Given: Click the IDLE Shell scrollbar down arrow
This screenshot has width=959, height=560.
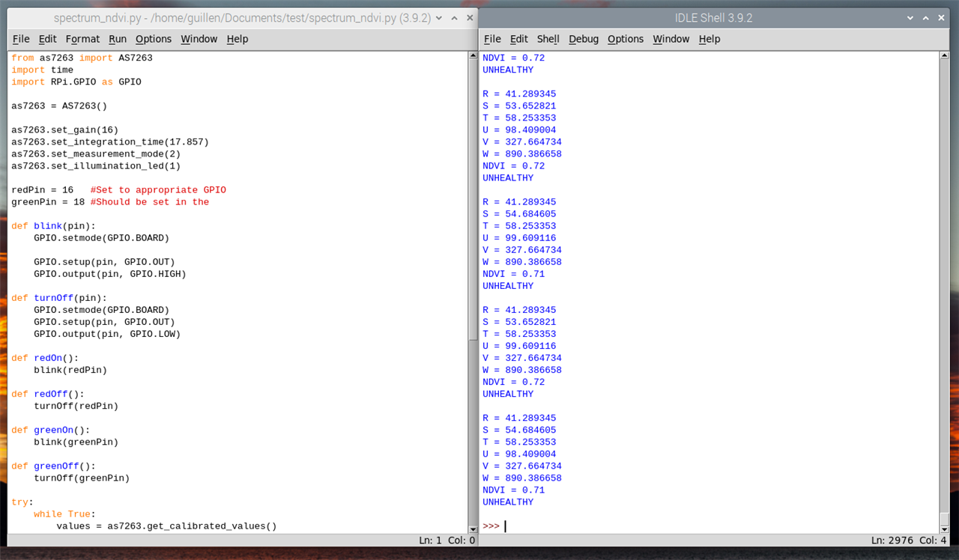Looking at the screenshot, I should 944,529.
